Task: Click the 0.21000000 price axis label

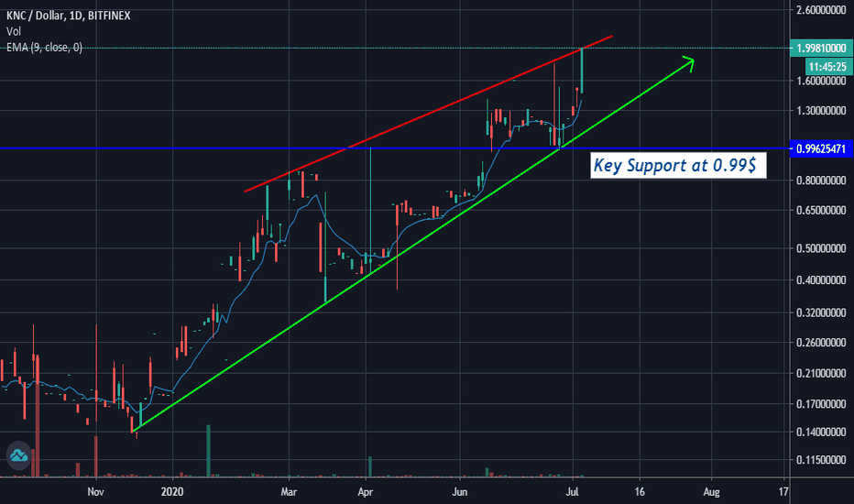Action: pyautogui.click(x=821, y=373)
